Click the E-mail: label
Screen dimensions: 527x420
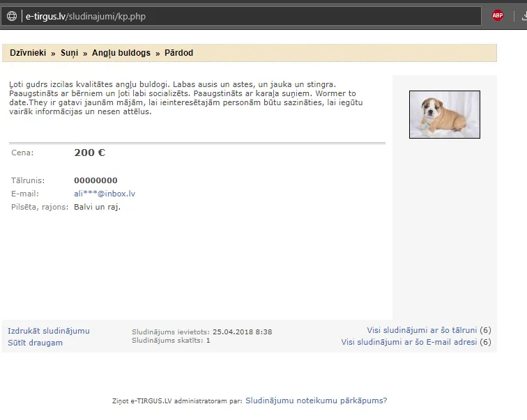25,194
